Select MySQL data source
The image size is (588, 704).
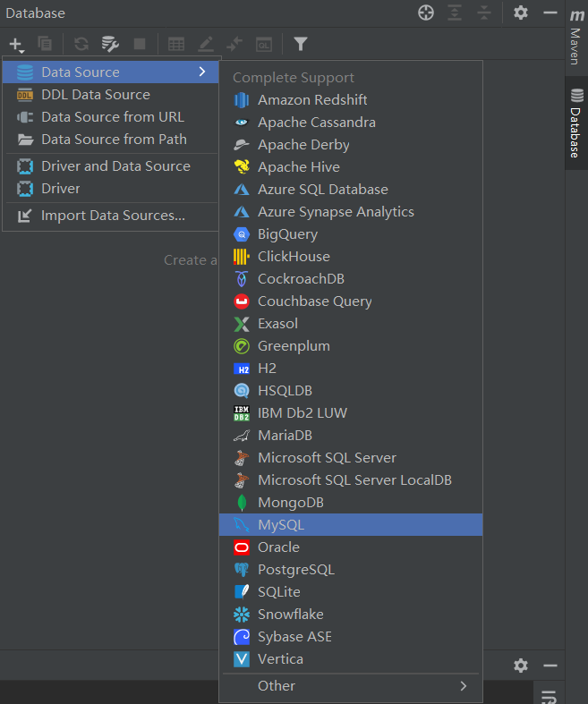pyautogui.click(x=351, y=525)
